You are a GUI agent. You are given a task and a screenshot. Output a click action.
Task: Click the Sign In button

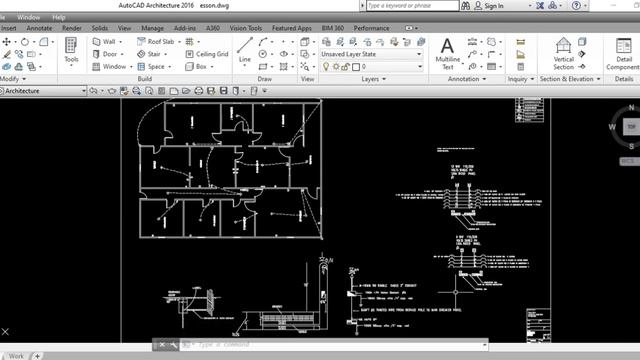[489, 6]
